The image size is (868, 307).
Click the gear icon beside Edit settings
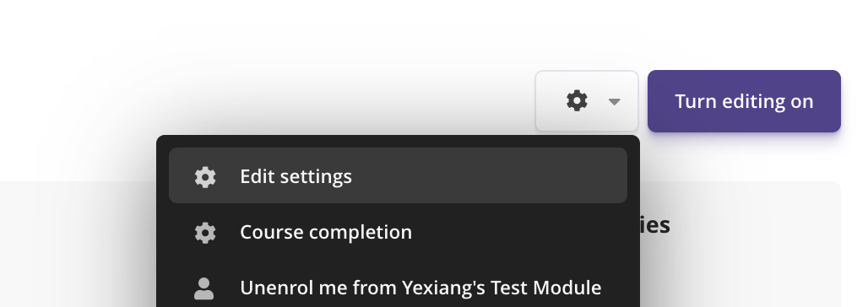[205, 177]
